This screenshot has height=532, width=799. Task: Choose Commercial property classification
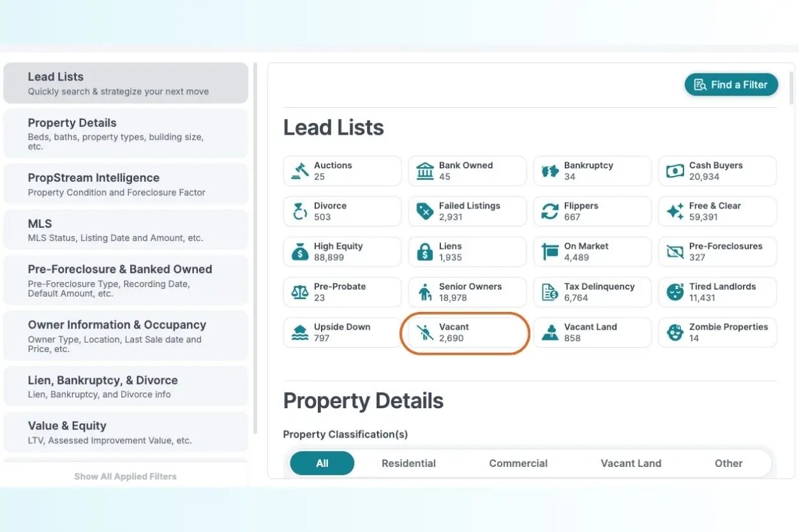pos(518,464)
